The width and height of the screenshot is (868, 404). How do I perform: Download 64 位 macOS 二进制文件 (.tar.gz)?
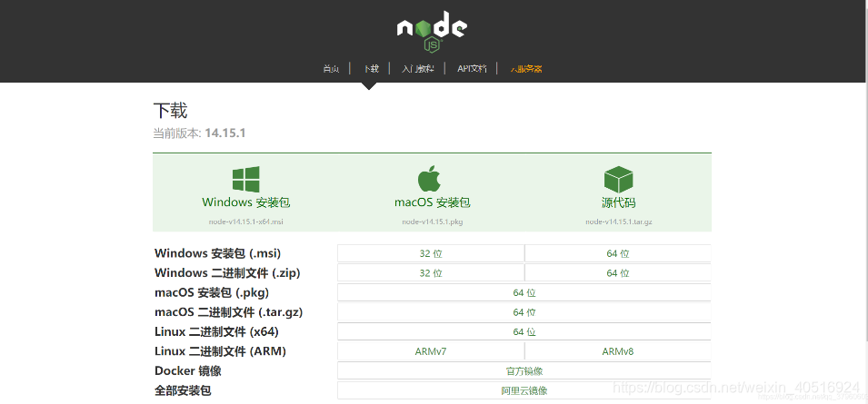point(524,312)
